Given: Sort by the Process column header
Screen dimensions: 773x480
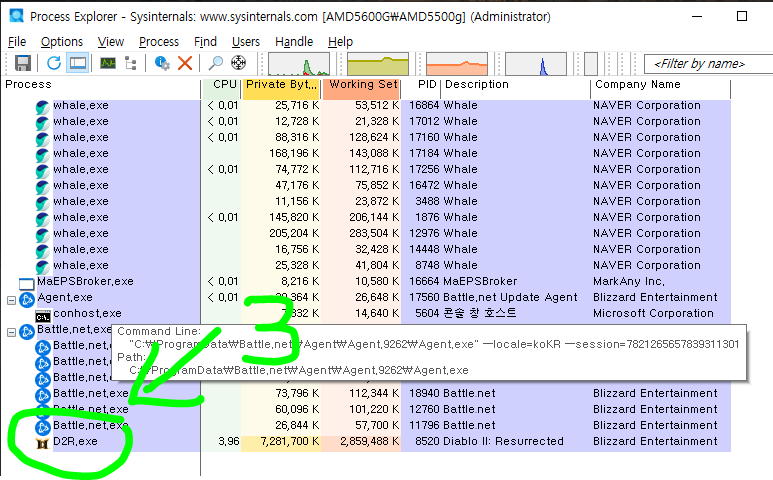Looking at the screenshot, I should point(103,85).
